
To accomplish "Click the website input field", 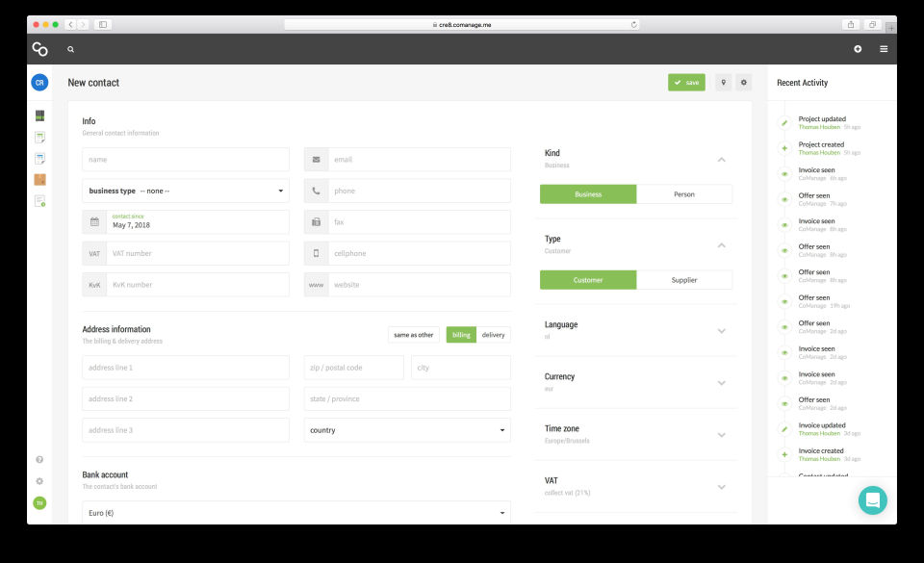I will coord(419,285).
